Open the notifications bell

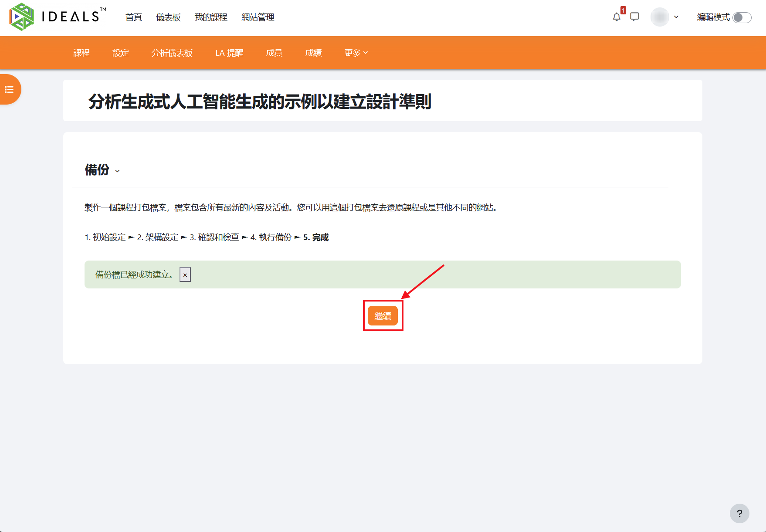[x=617, y=17]
